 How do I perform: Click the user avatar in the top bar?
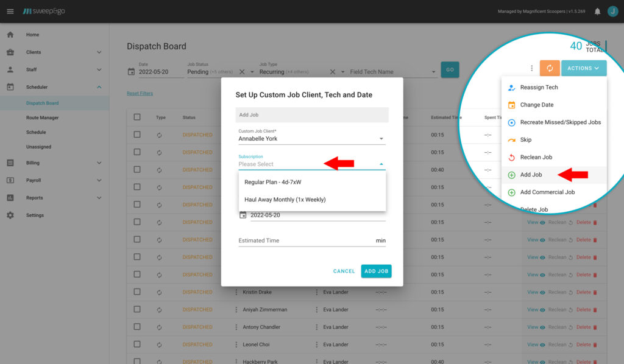pyautogui.click(x=613, y=10)
